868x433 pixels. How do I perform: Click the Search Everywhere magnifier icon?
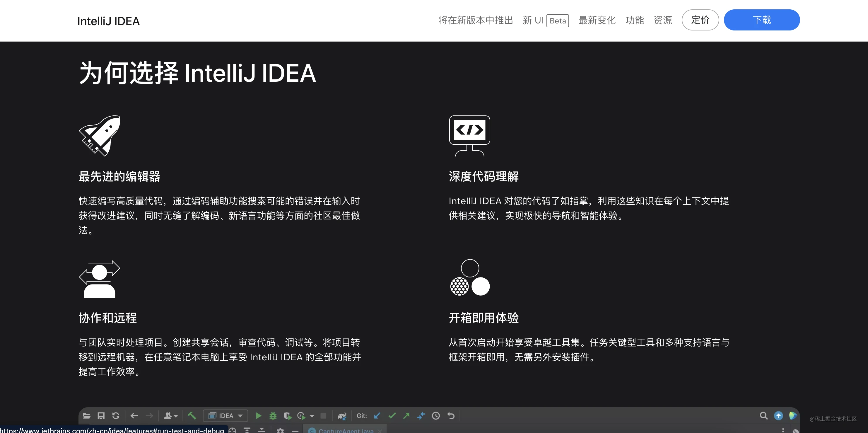coord(763,415)
